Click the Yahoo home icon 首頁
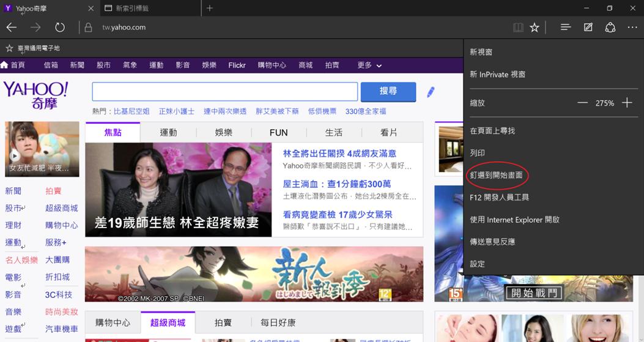Screen dimensions: 644x342 point(13,65)
